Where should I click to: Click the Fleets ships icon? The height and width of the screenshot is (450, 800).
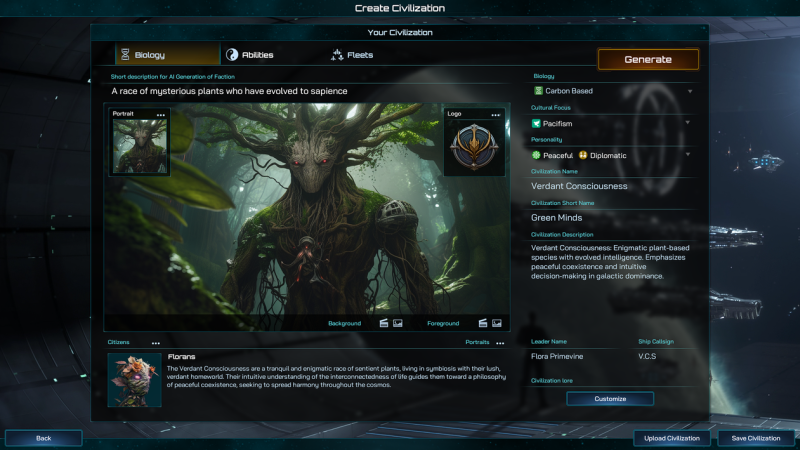[x=337, y=55]
